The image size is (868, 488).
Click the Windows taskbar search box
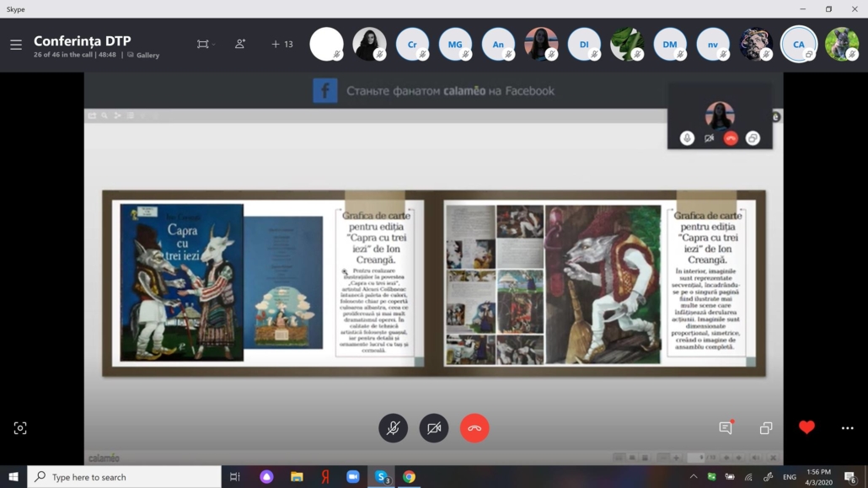(x=125, y=477)
